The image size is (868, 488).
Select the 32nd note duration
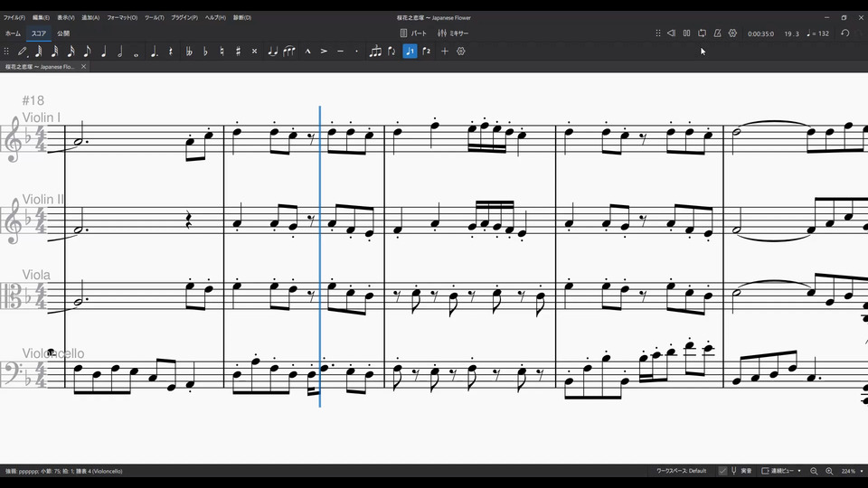pos(55,52)
